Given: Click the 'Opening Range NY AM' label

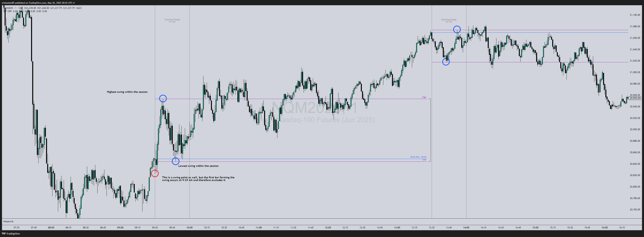Looking at the screenshot, I should click(x=172, y=21).
